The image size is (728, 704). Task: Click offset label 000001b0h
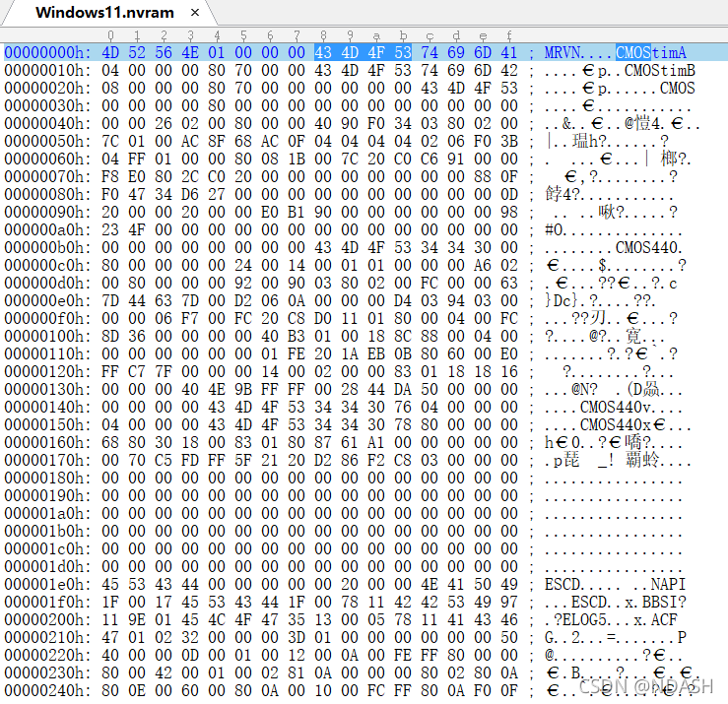[47, 531]
